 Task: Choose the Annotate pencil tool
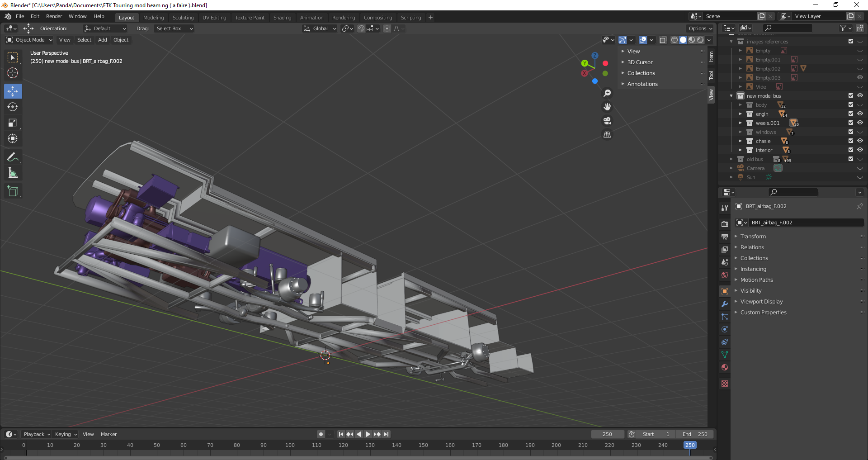pos(13,157)
